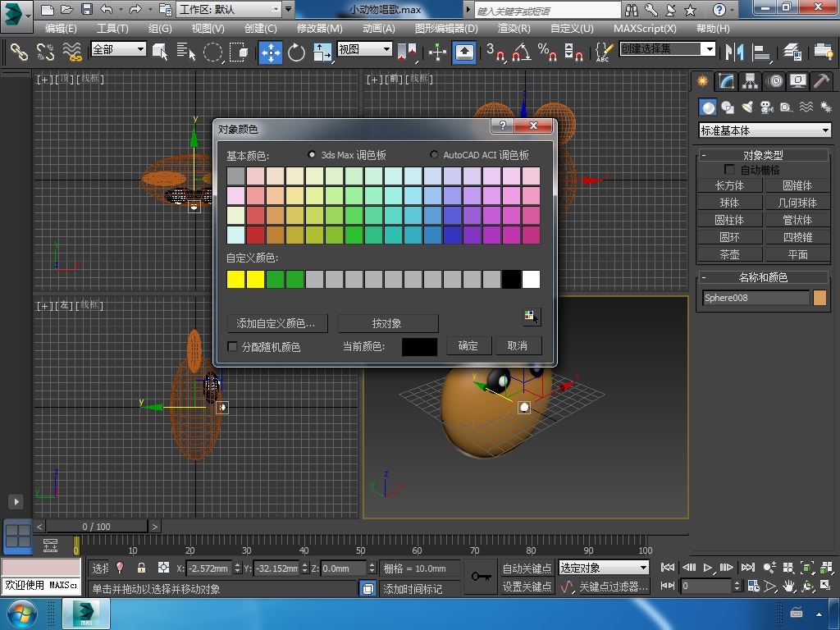Click the Select and Link chain icon
Image resolution: width=840 pixels, height=630 pixels.
(19, 52)
